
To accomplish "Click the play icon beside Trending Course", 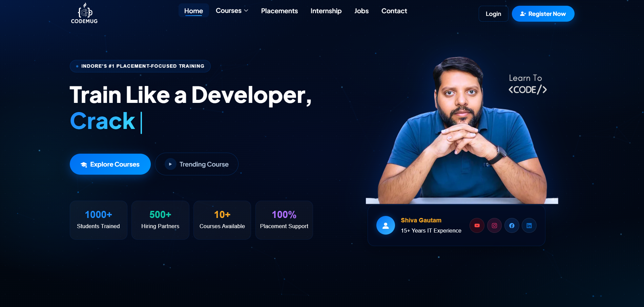I will pos(170,164).
